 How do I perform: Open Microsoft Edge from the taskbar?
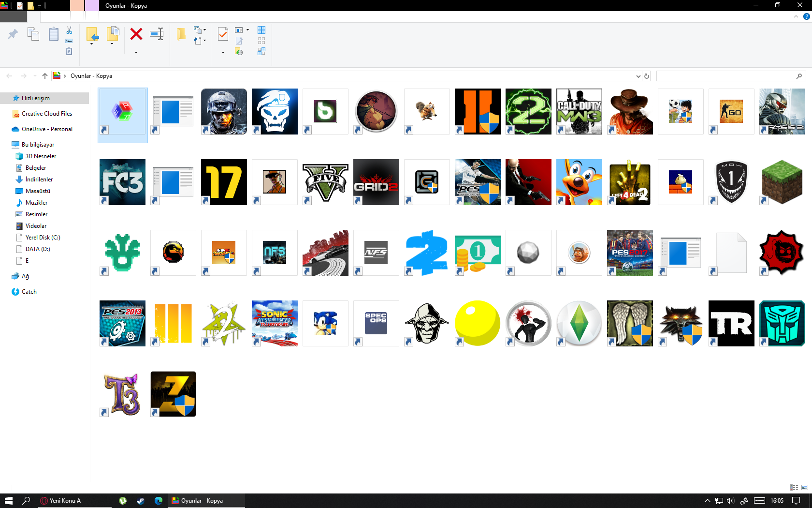159,501
